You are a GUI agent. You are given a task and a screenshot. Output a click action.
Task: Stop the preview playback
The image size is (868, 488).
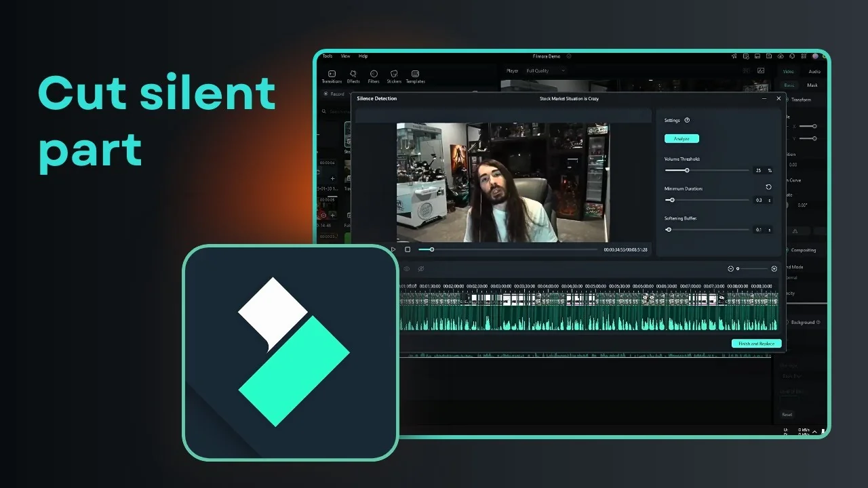tap(408, 249)
